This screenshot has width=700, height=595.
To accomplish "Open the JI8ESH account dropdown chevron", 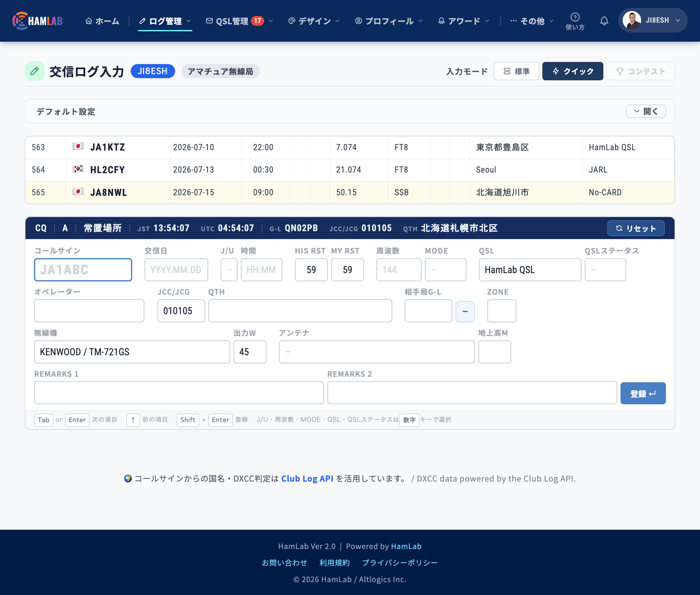I will click(678, 20).
